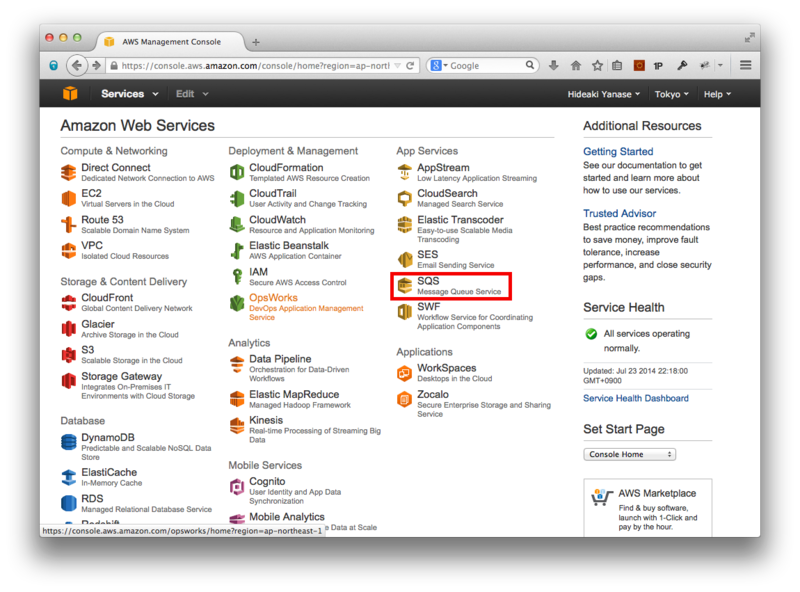
Task: Click the AWS Marketplace link
Action: 657,493
